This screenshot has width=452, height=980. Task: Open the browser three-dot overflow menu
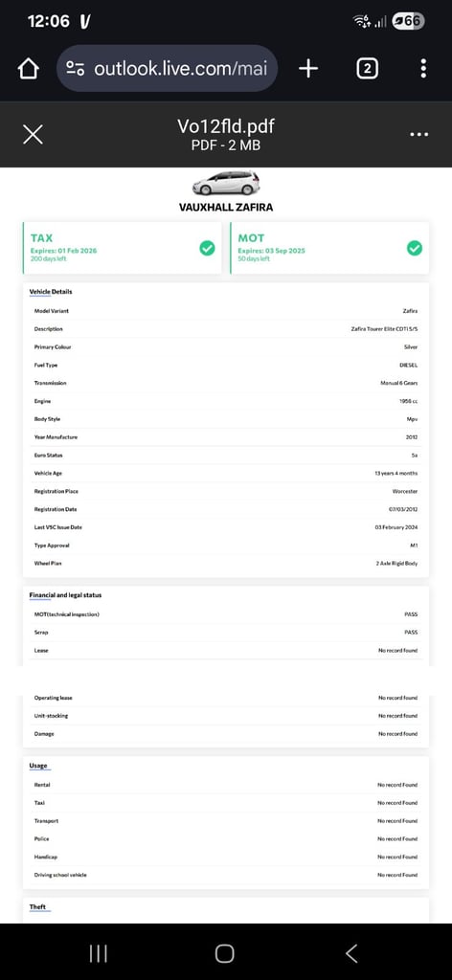(x=423, y=69)
